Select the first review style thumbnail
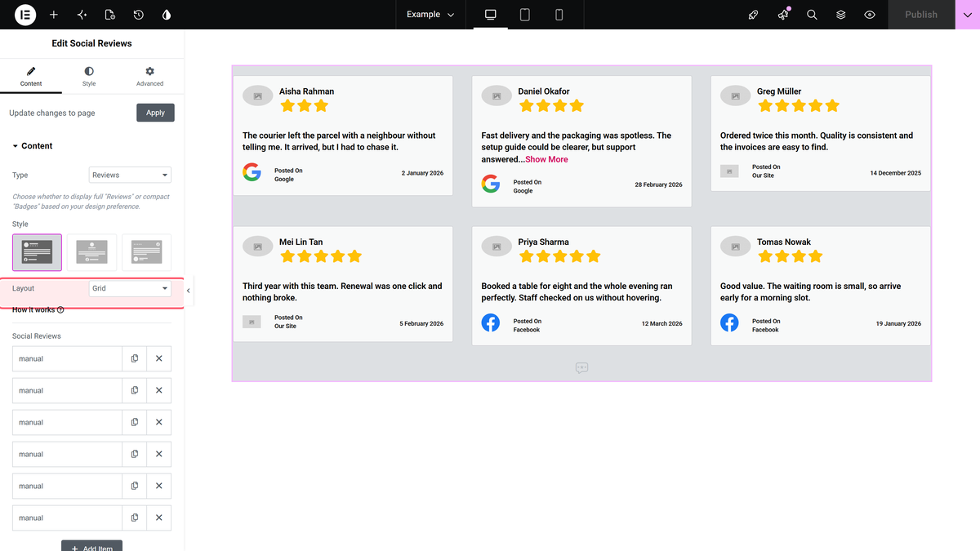Image resolution: width=980 pixels, height=551 pixels. [x=37, y=252]
